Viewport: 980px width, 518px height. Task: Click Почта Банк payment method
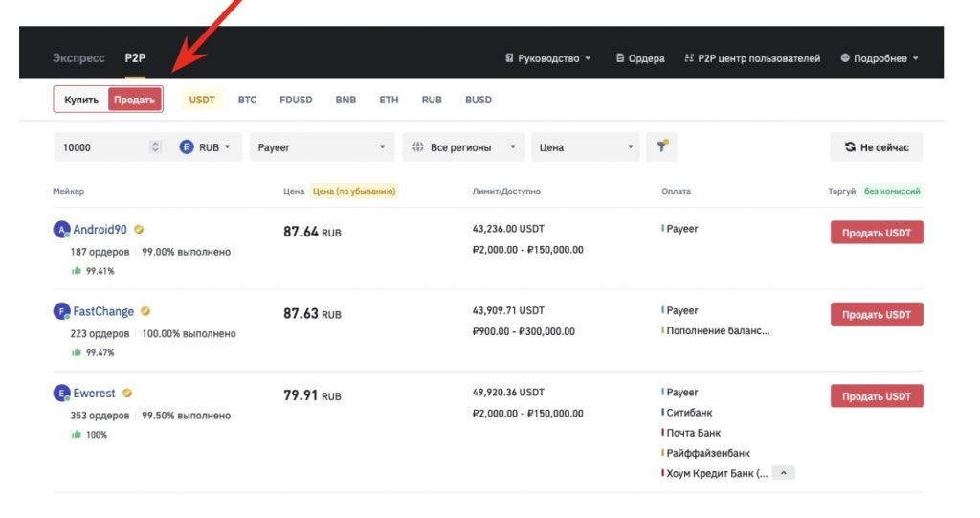[693, 432]
